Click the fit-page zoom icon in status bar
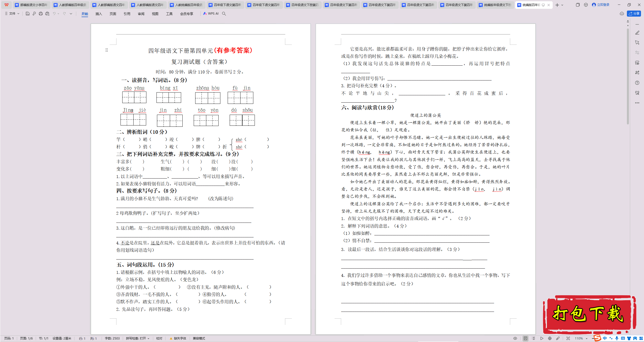644x342 pixels. point(568,338)
